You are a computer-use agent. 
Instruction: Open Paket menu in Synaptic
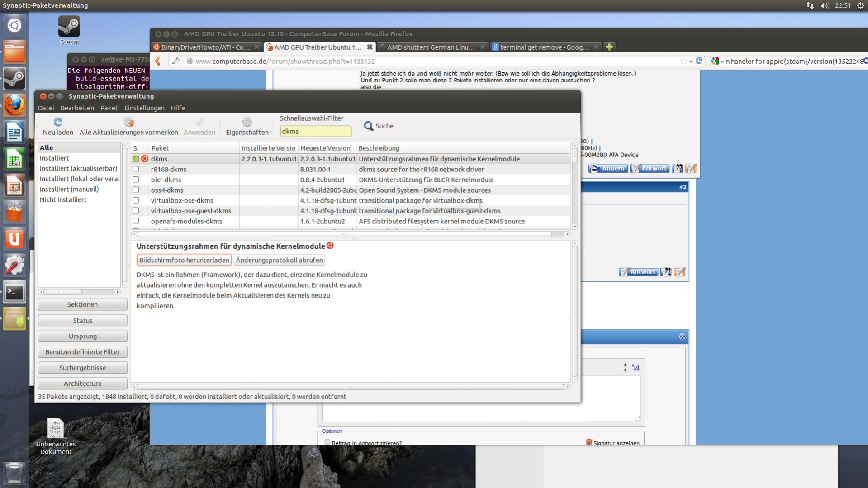tap(109, 108)
